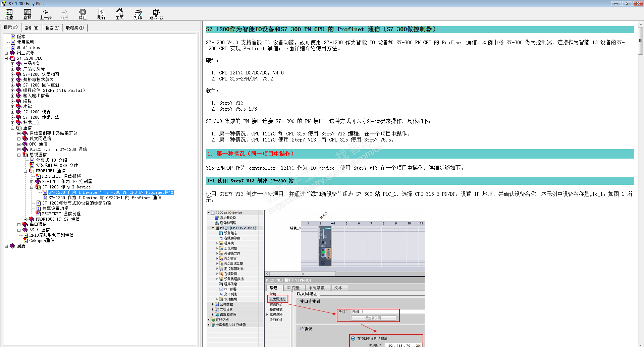The width and height of the screenshot is (644, 347).
Task: Click the 隐藏 (Hide) toolbar icon
Action: (9, 14)
